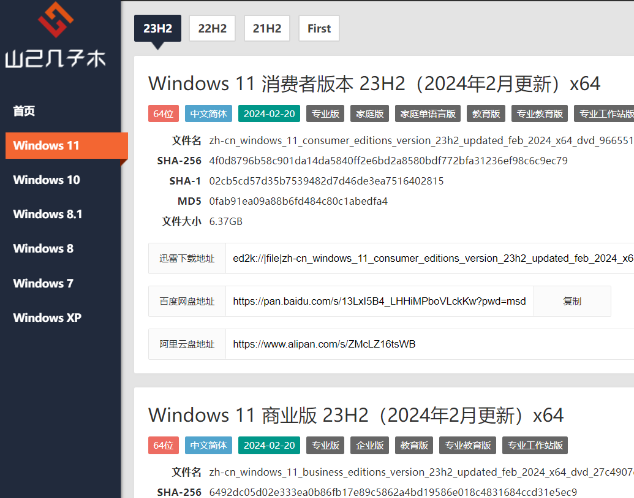Click the 企业版 tag
This screenshot has width=634, height=498.
click(x=370, y=445)
